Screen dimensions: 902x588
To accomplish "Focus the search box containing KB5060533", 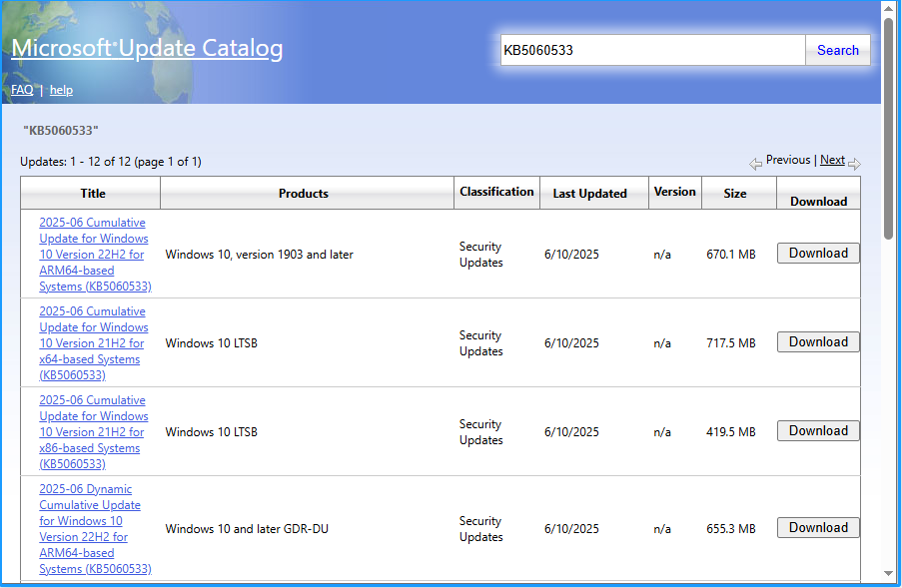I will pos(653,50).
